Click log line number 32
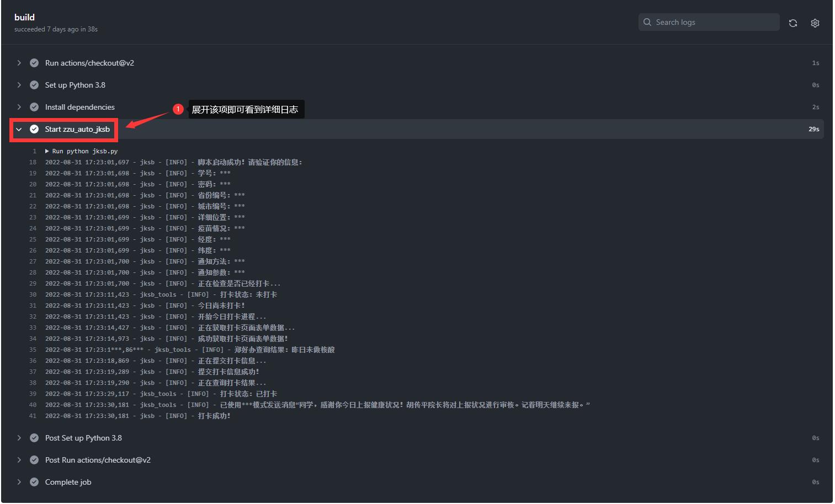 point(33,317)
